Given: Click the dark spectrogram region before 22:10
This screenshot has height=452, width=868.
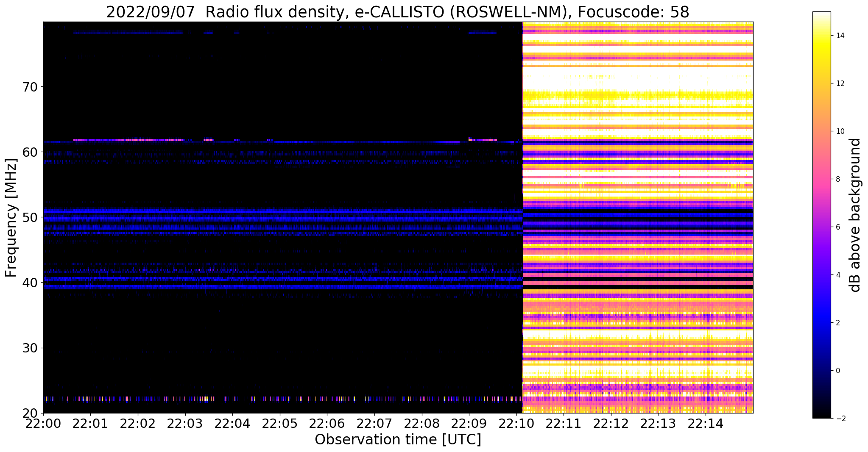Looking at the screenshot, I should pos(282,217).
